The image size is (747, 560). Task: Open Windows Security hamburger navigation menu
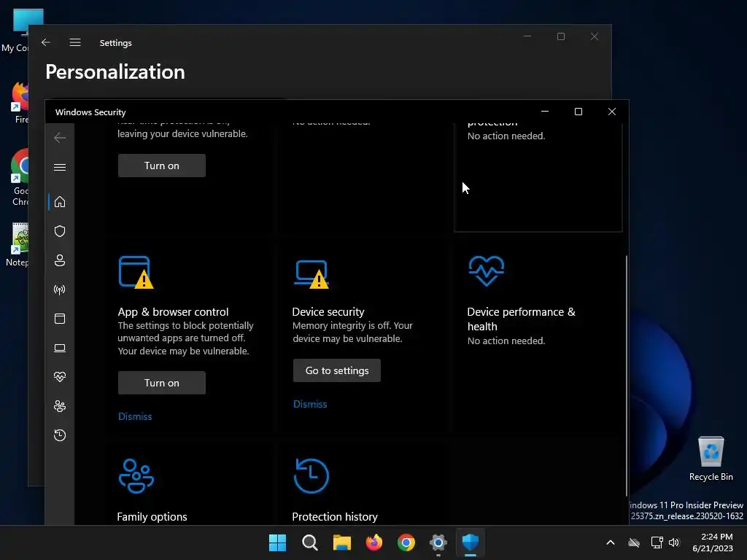coord(60,167)
